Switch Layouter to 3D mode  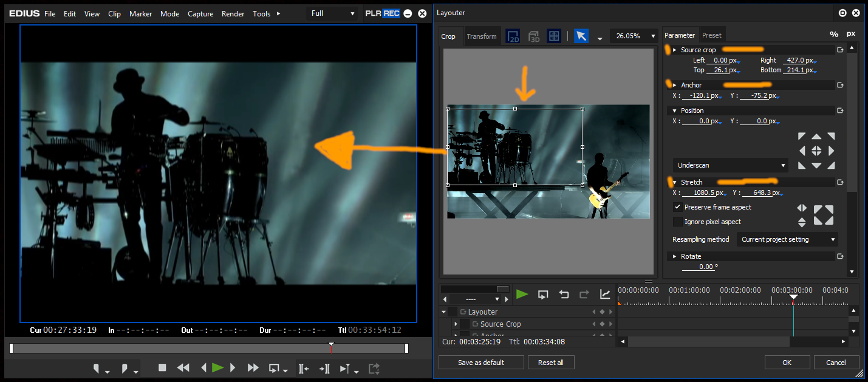click(534, 36)
